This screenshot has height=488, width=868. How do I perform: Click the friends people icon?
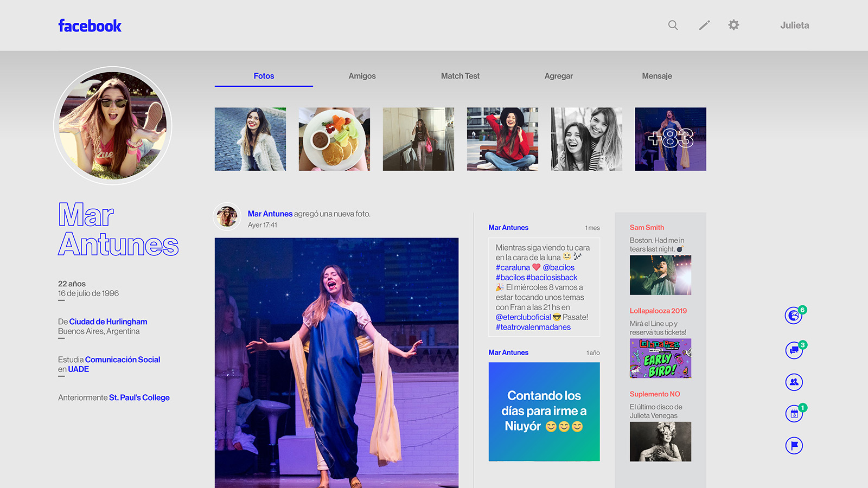pos(794,382)
